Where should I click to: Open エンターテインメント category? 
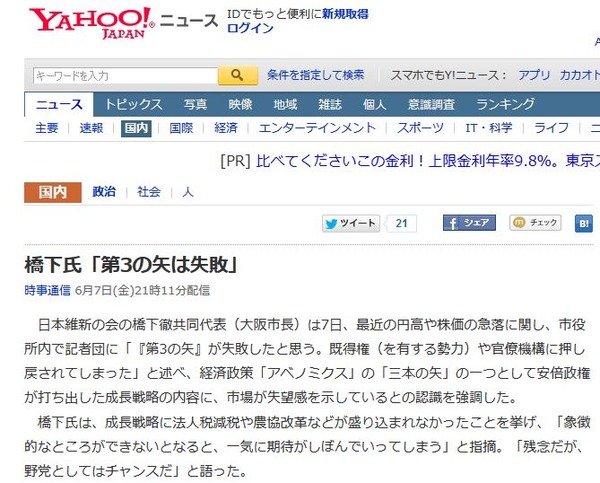[x=317, y=128]
